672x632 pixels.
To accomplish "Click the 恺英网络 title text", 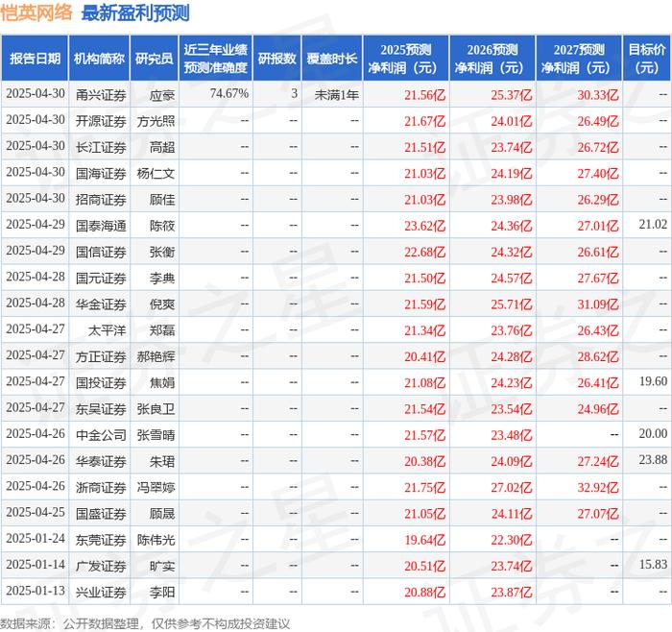I will [x=36, y=12].
